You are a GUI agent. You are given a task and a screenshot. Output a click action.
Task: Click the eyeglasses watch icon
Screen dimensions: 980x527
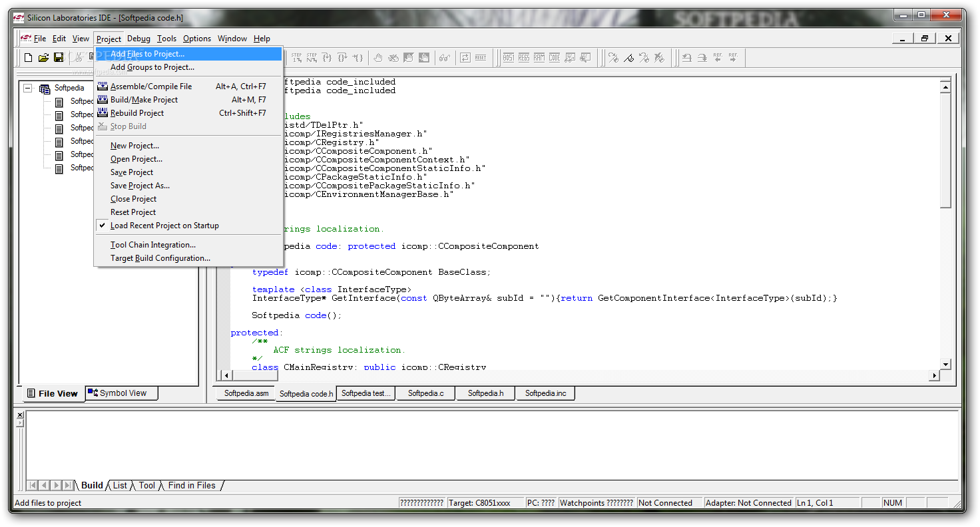(x=444, y=58)
